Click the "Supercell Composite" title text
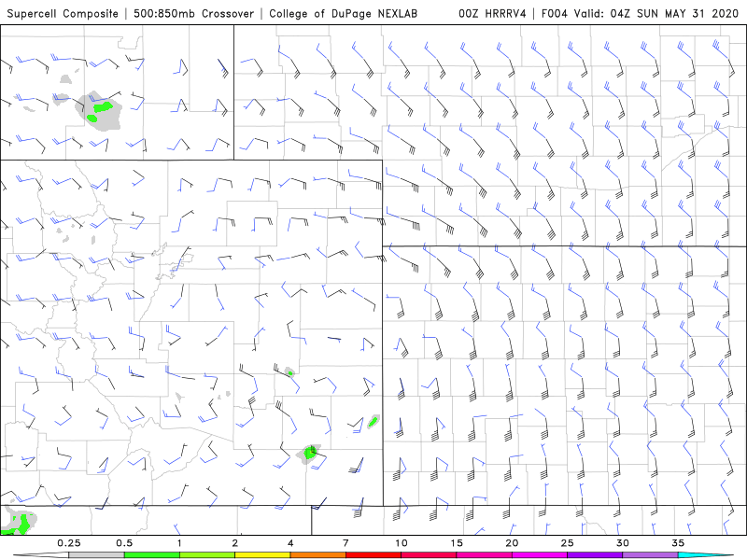Viewport: 747px width, 560px height. pos(63,13)
